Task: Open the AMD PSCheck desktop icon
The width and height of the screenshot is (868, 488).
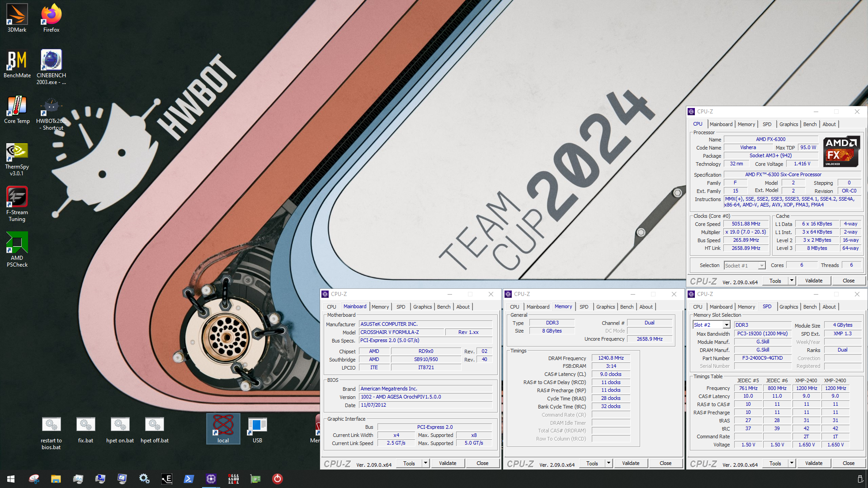Action: click(x=17, y=250)
